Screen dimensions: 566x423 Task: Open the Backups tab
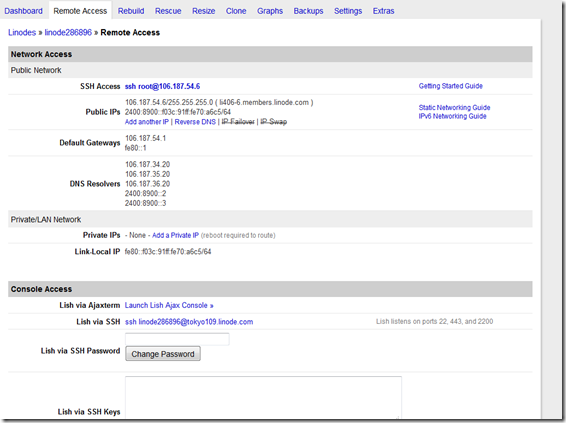click(308, 11)
